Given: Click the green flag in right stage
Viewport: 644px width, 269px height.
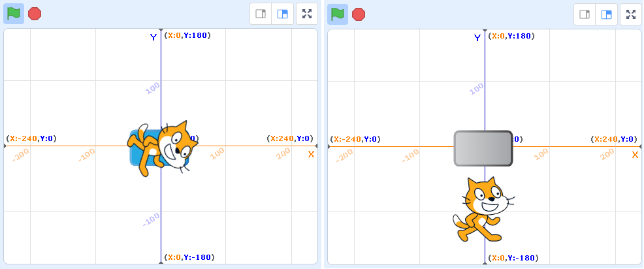Looking at the screenshot, I should pos(338,14).
